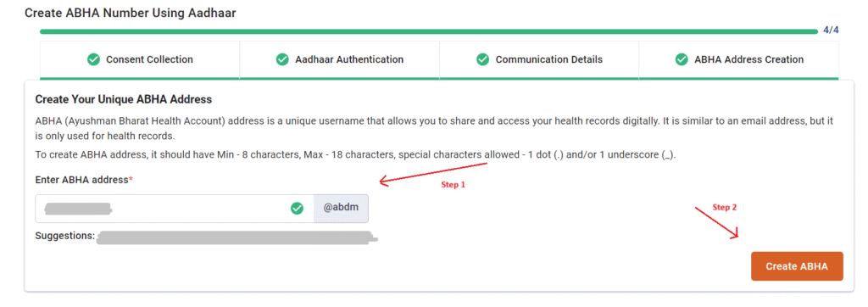Click the Aadhaar Authentication green check icon
Image resolution: width=868 pixels, height=307 pixels.
point(282,59)
